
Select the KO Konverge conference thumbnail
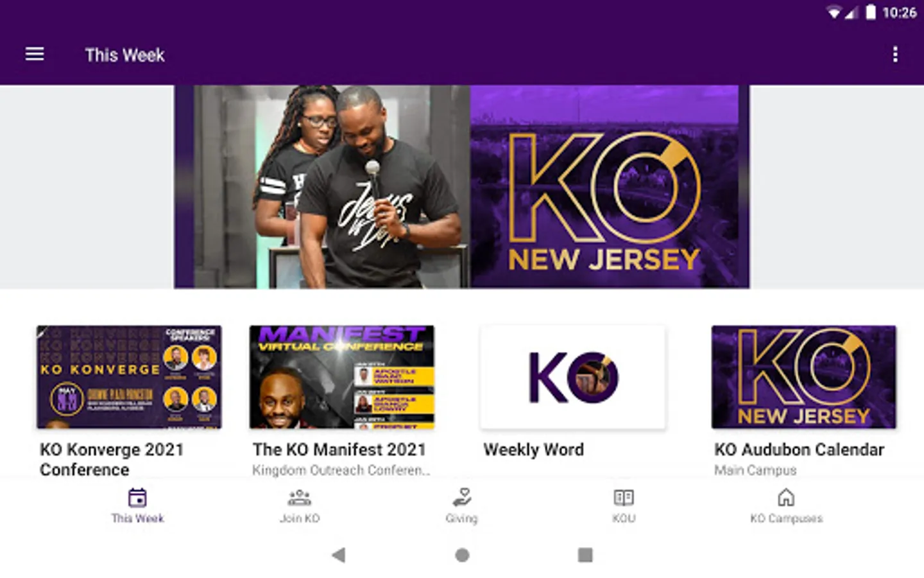click(129, 377)
